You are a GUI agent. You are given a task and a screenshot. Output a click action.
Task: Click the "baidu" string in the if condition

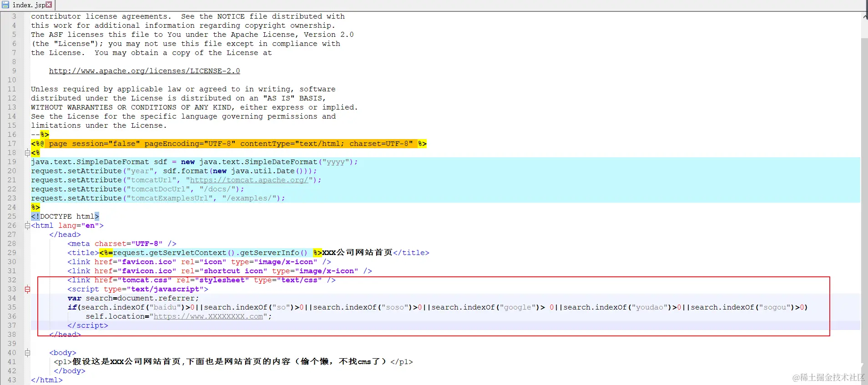pyautogui.click(x=165, y=307)
